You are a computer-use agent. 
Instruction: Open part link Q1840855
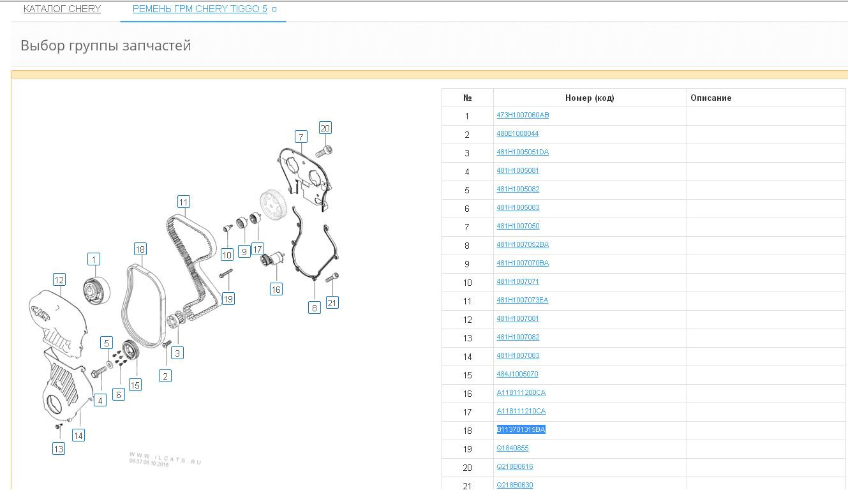[x=513, y=448]
